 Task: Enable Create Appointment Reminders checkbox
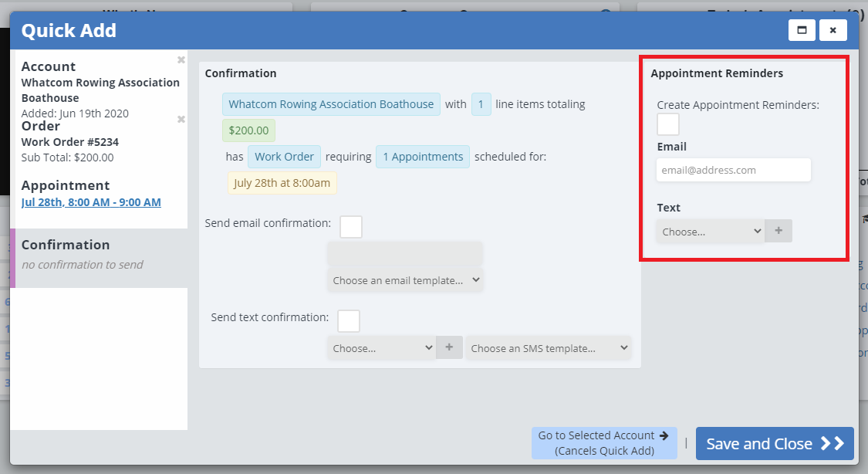[667, 124]
